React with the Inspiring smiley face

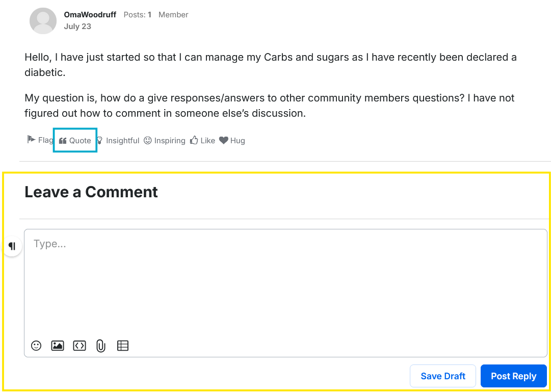(x=165, y=140)
